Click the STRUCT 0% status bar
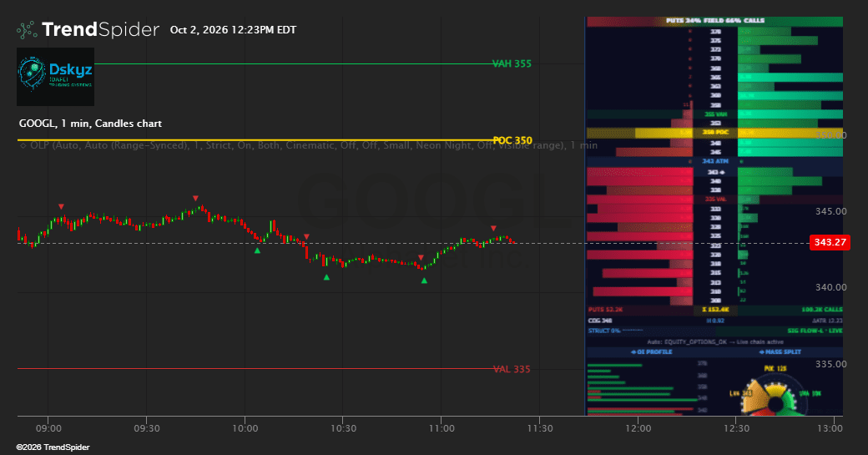This screenshot has width=868, height=455. pos(651,331)
